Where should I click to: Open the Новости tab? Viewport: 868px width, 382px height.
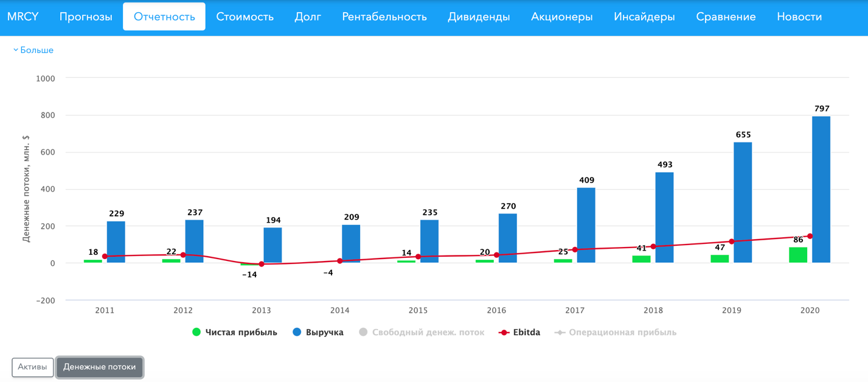pyautogui.click(x=799, y=17)
